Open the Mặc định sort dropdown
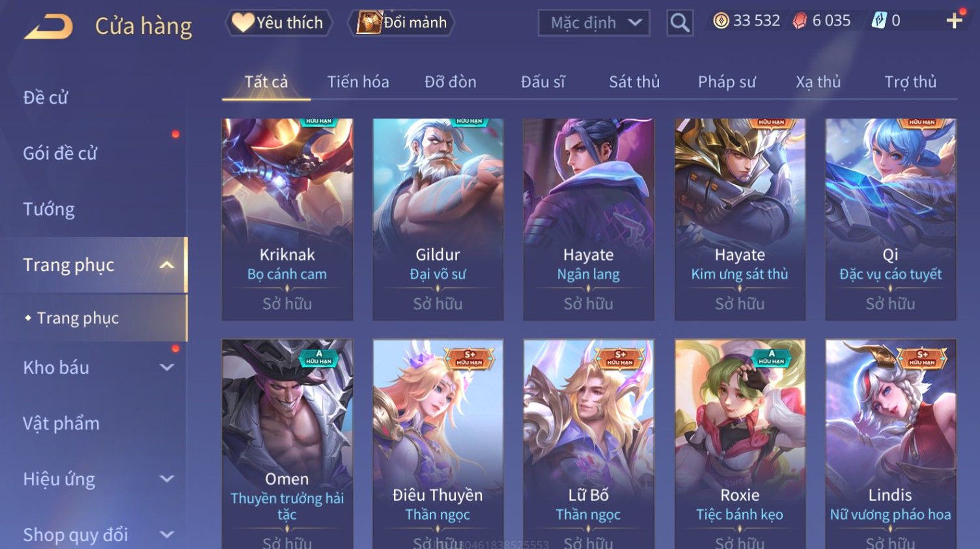The width and height of the screenshot is (980, 549). click(594, 23)
